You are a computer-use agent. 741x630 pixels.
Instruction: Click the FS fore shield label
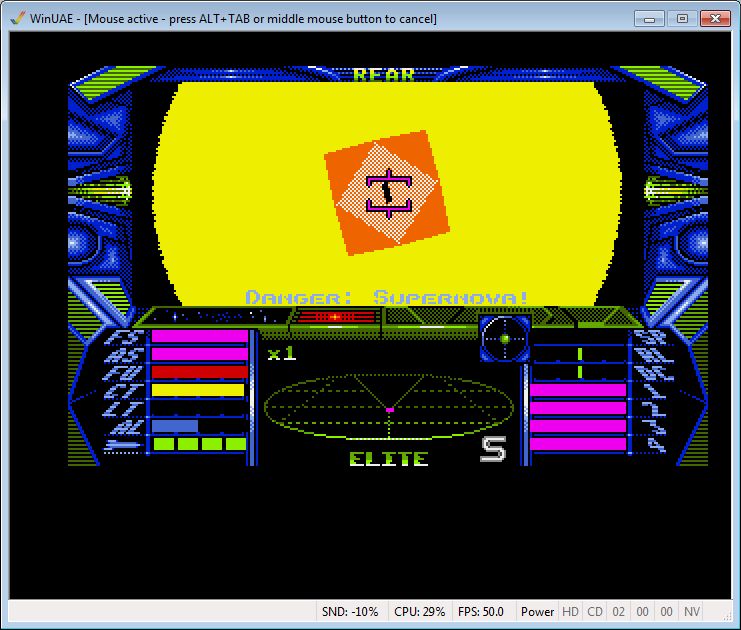coord(124,337)
